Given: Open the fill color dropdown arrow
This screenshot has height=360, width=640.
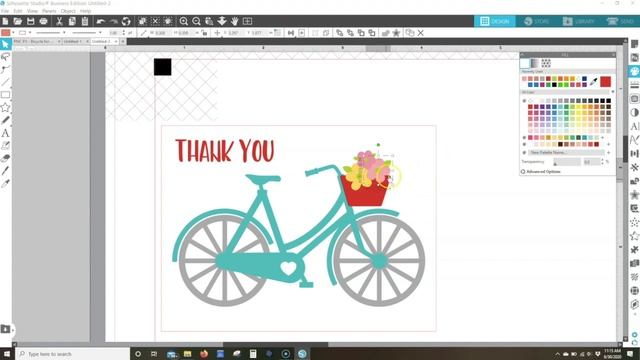Looking at the screenshot, I should pos(13,33).
